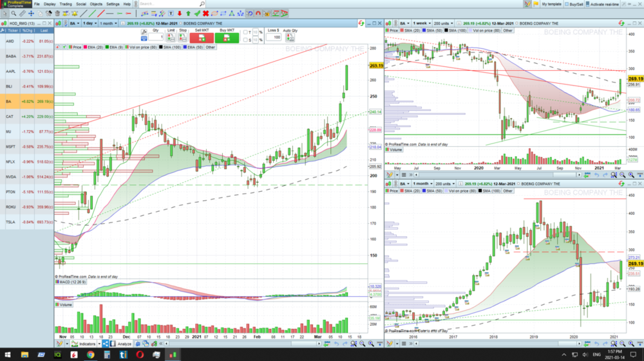Open the Trading menu
The height and width of the screenshot is (361, 644).
tap(66, 4)
